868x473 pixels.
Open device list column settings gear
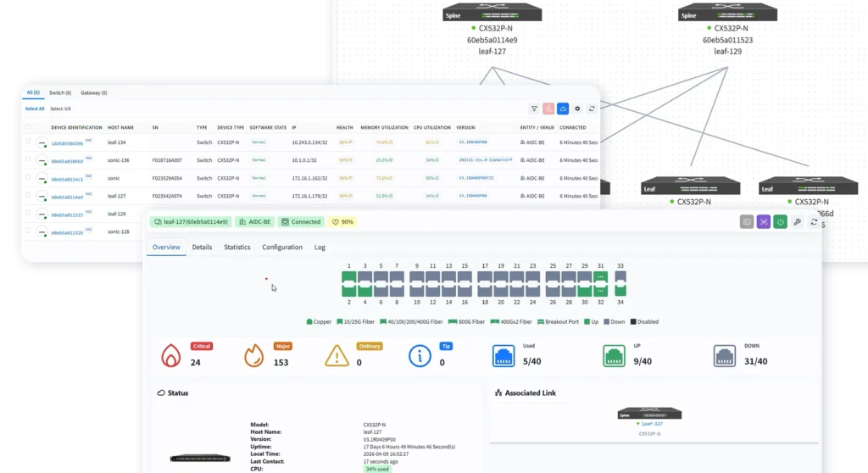point(577,109)
